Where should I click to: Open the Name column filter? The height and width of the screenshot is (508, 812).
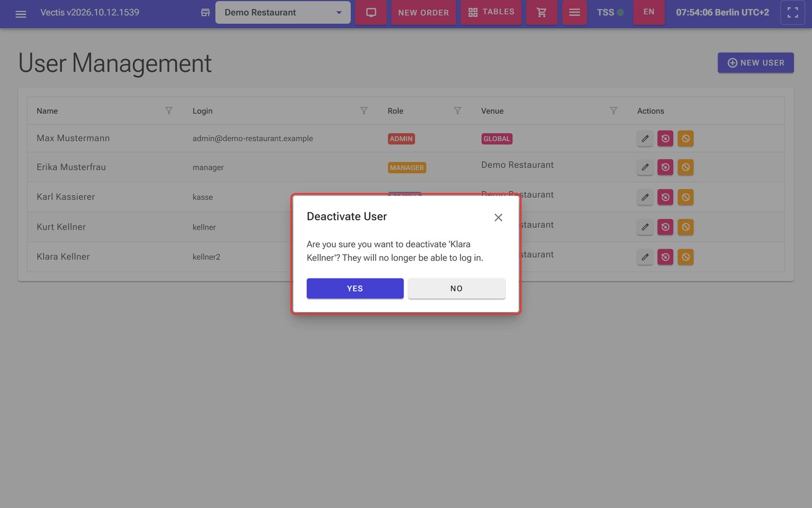(169, 110)
